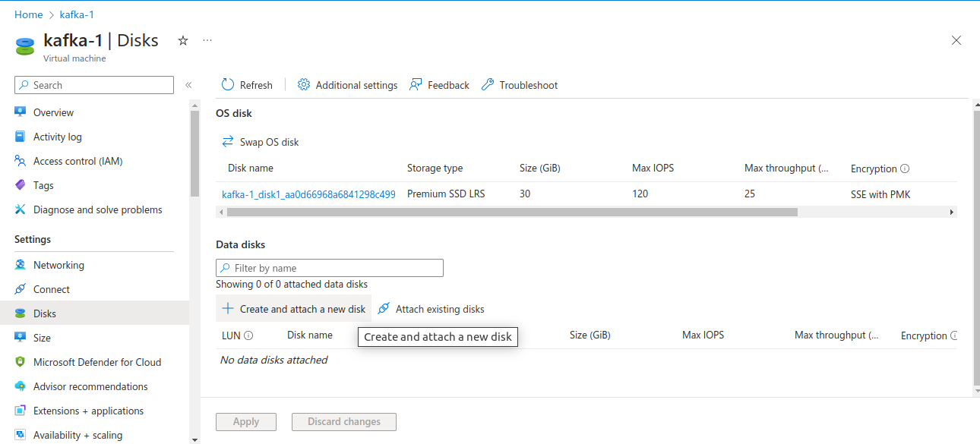
Task: Select the Diagnose and solve problems icon
Action: (x=20, y=209)
